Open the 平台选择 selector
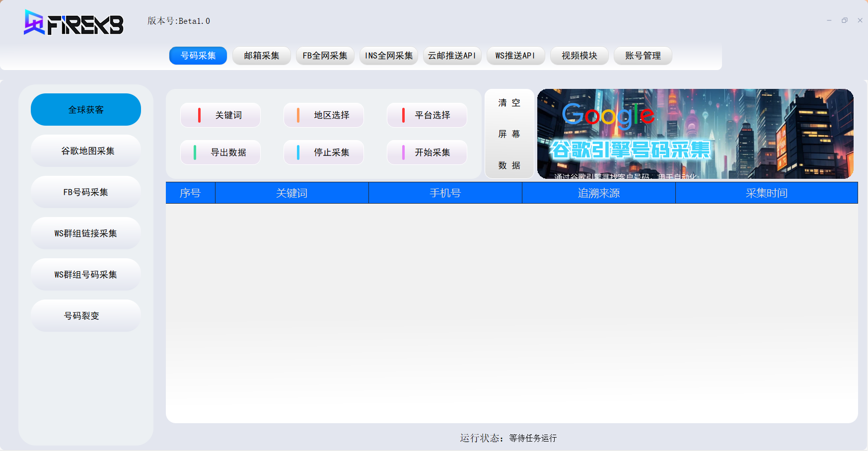The image size is (868, 451). (x=427, y=115)
